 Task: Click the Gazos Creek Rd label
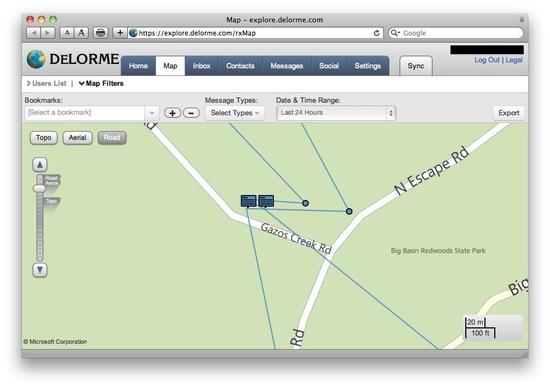tap(296, 239)
